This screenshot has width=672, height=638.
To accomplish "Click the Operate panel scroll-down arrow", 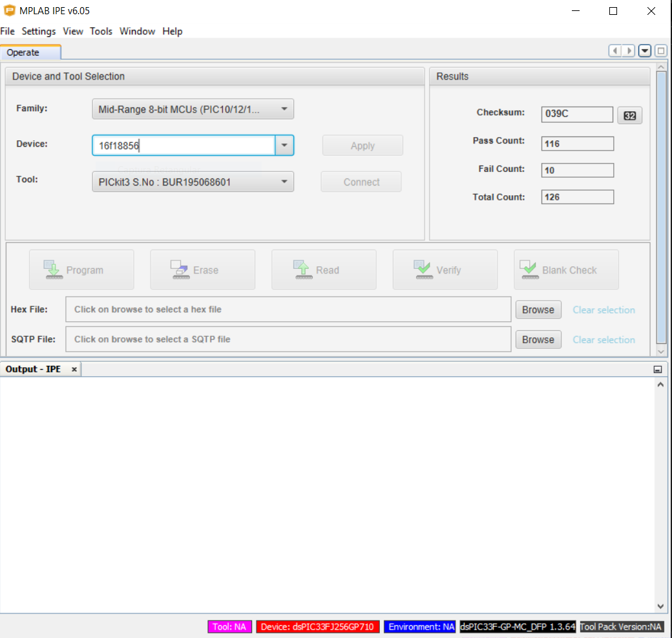I will 661,351.
